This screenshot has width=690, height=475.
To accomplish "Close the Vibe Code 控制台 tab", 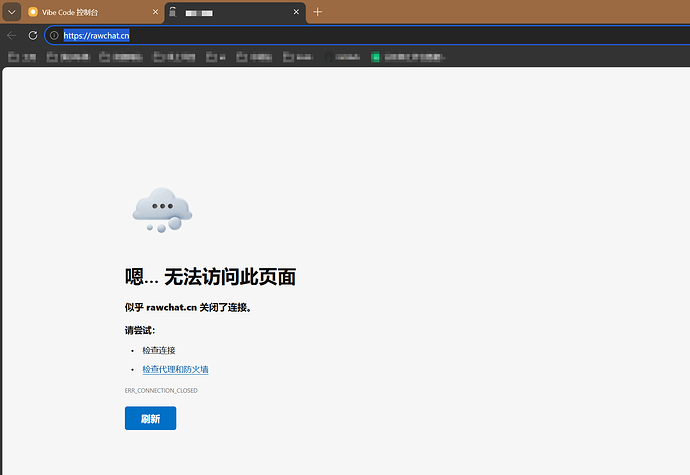I will (155, 12).
